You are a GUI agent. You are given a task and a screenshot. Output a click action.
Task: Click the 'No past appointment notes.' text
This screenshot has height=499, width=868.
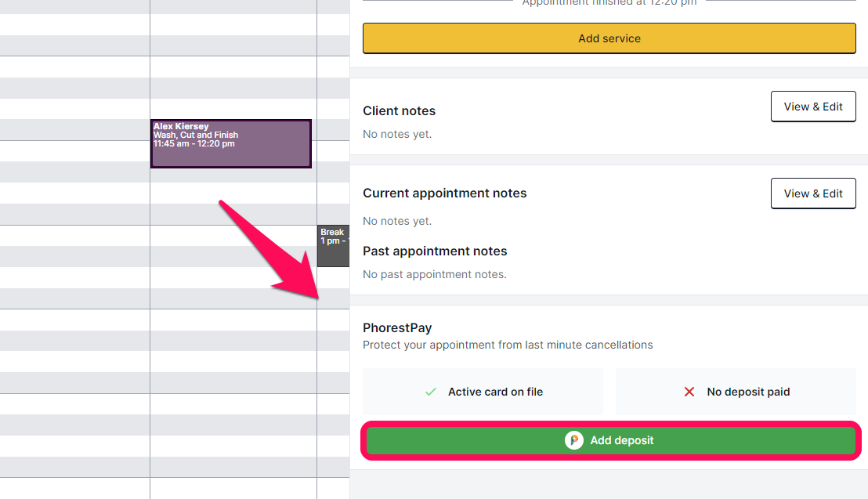435,274
